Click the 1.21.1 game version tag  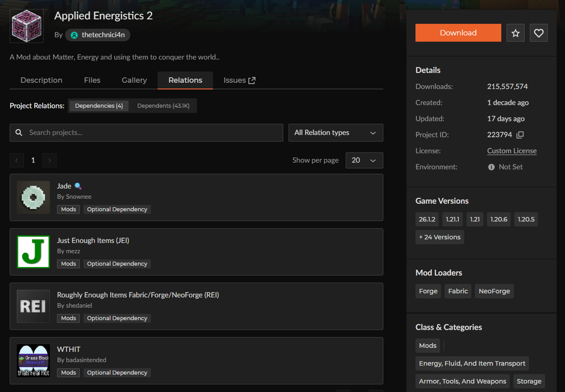coord(453,219)
